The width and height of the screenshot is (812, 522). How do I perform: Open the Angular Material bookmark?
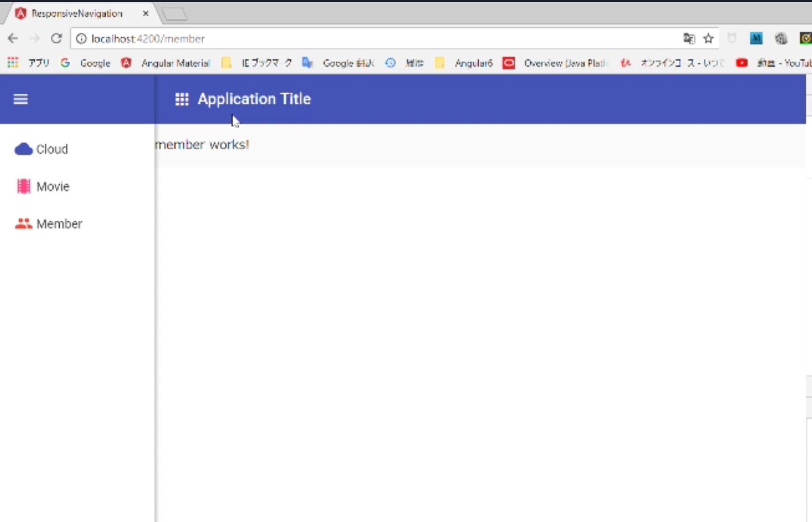click(x=166, y=63)
